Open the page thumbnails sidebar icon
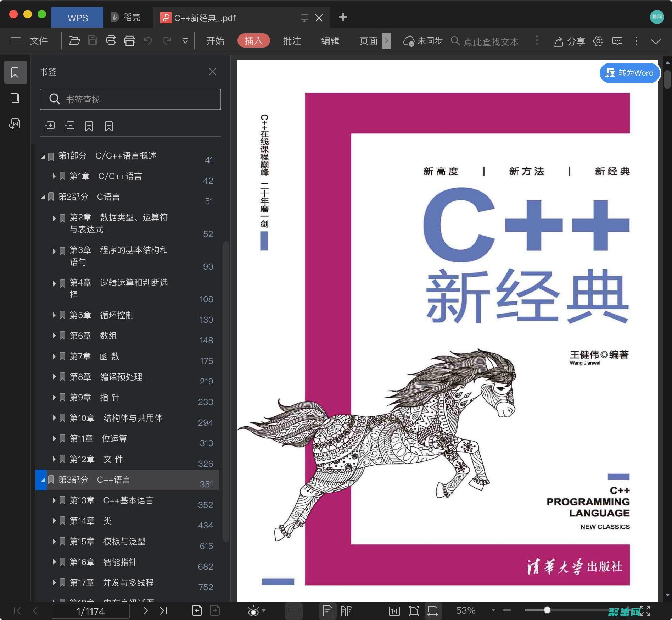The width and height of the screenshot is (672, 620). coord(15,98)
